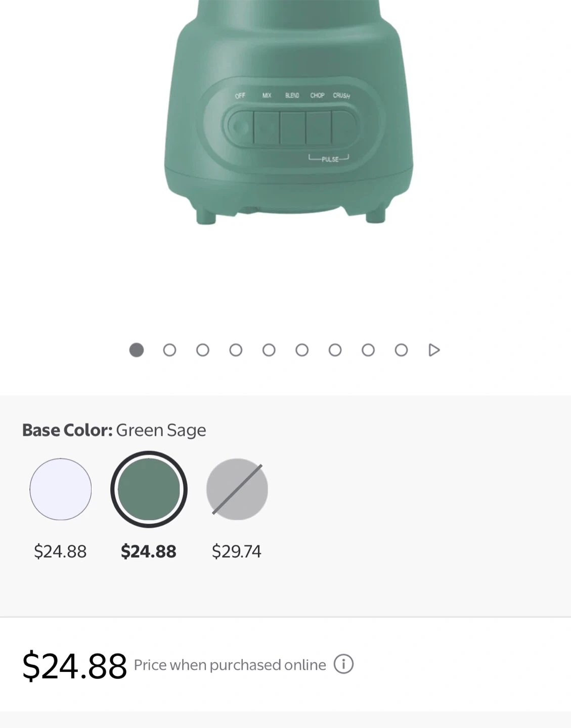Click the info icon beside price note

[x=343, y=664]
